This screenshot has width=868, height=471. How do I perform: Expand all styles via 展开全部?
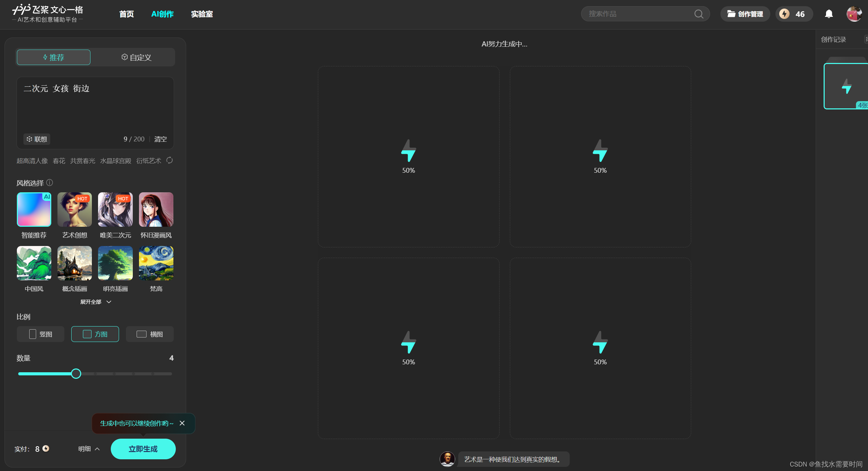[95, 302]
